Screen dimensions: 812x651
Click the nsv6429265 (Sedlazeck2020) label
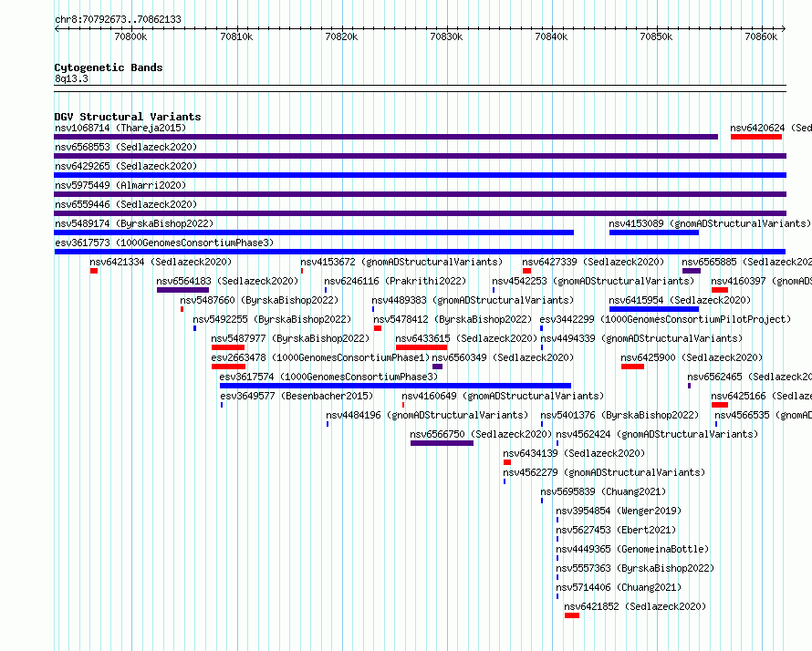tap(126, 166)
